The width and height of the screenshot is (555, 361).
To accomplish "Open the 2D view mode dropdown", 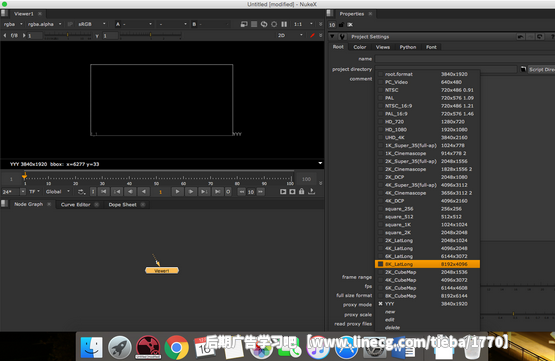I will coord(290,35).
